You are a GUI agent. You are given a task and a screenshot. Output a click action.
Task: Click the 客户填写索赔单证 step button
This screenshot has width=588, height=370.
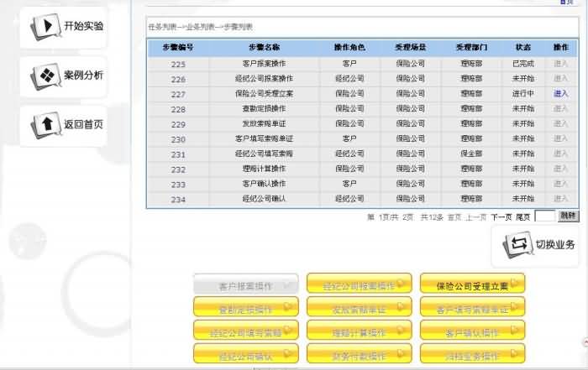[472, 307]
